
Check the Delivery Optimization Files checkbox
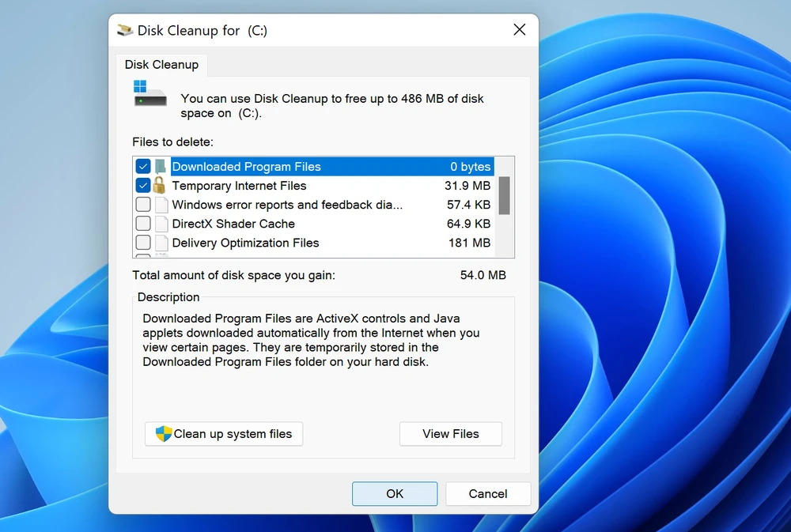point(143,243)
